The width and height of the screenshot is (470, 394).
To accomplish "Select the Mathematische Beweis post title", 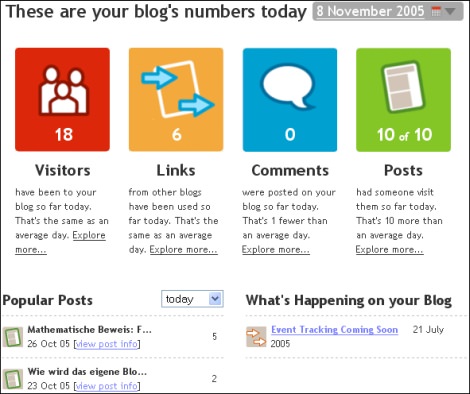I will pyautogui.click(x=89, y=330).
